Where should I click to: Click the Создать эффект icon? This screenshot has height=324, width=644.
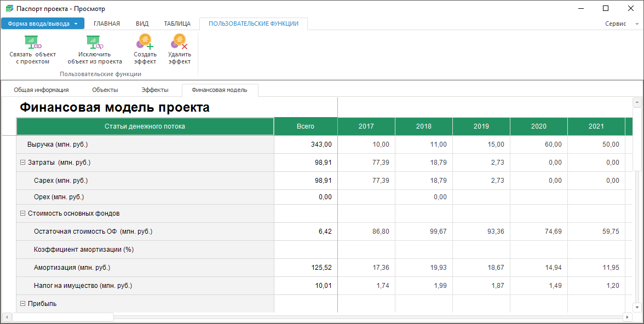tap(145, 42)
